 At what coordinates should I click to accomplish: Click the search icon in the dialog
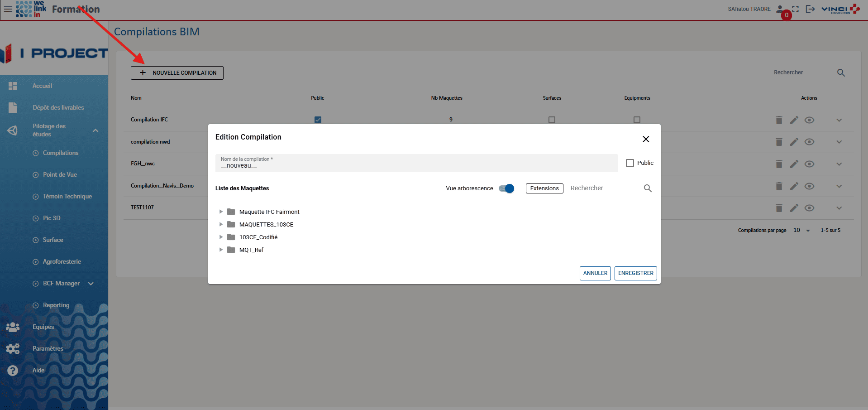click(648, 188)
